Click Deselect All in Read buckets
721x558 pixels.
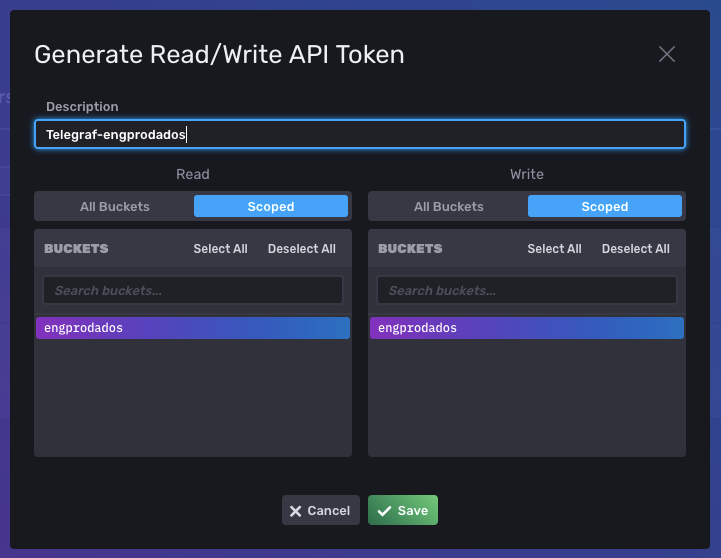(x=302, y=249)
